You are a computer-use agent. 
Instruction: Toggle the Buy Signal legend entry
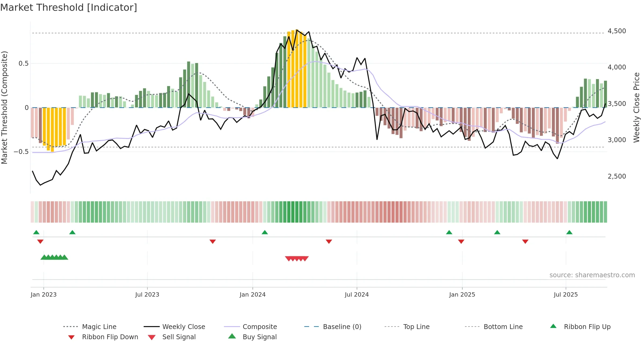tap(252, 337)
